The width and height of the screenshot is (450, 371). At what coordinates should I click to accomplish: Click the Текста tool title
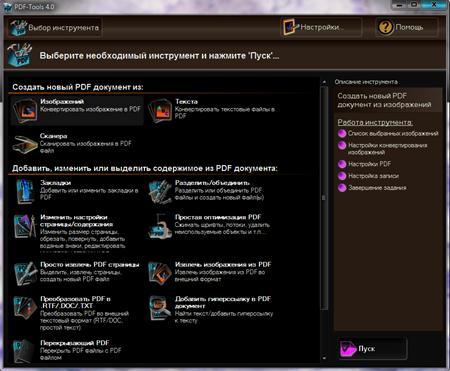coord(186,101)
